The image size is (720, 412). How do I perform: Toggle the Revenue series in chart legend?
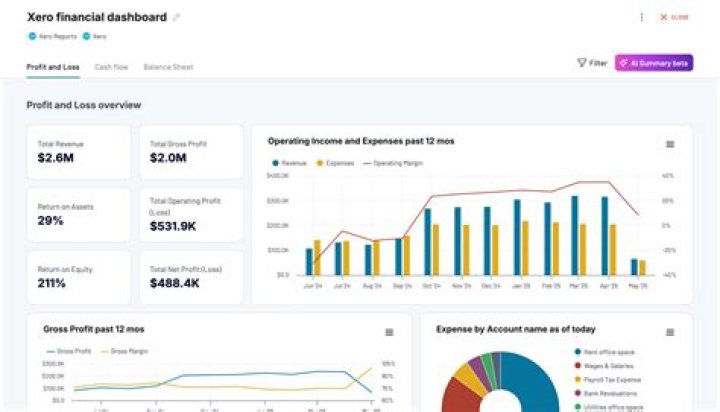[289, 163]
